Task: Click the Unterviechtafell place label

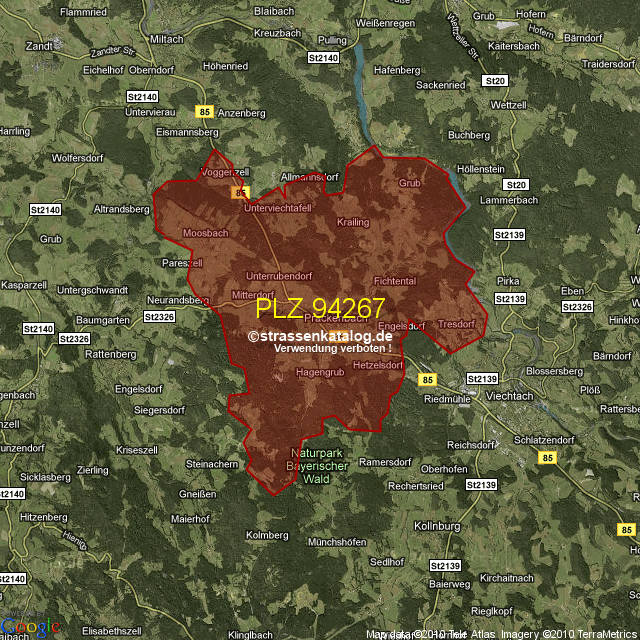Action: [278, 208]
